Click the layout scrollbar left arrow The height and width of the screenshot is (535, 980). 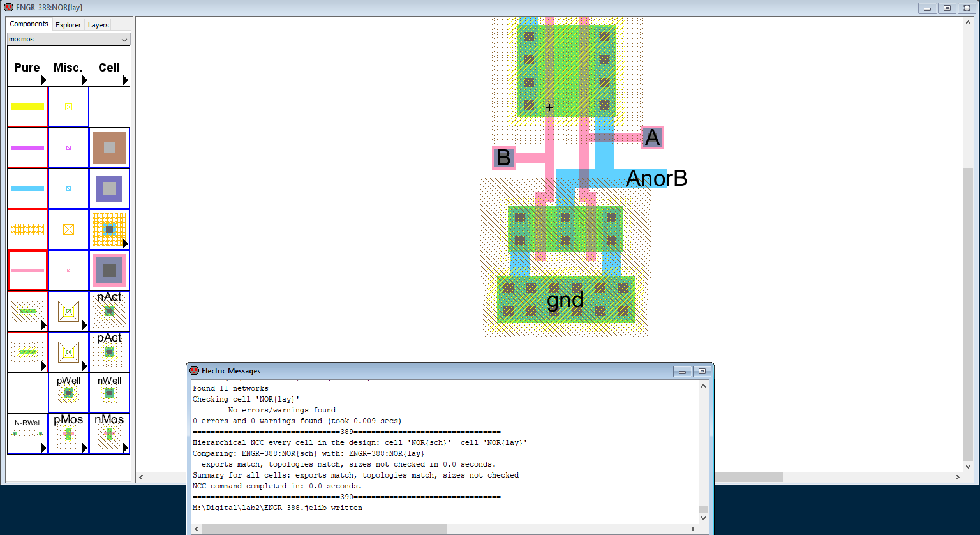142,478
